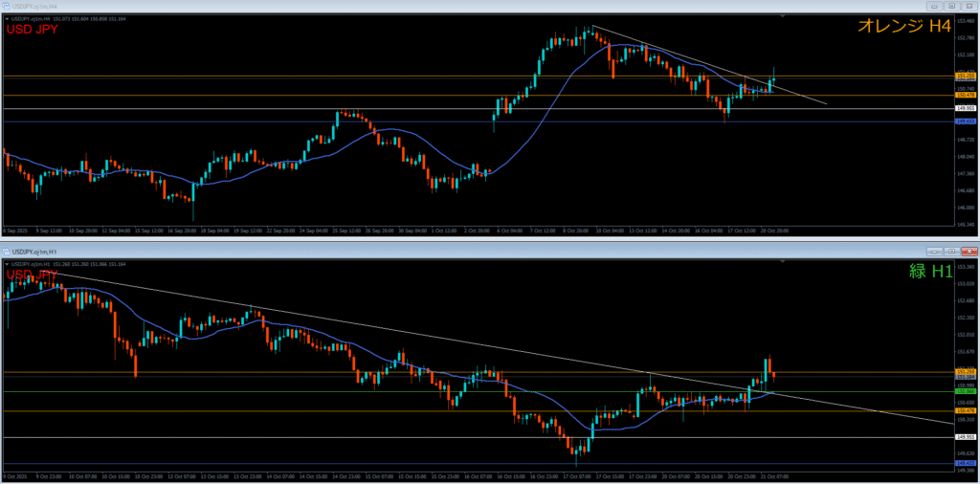Viewport: 980px width, 484px height.
Task: Close the USDJPY H4 chart window
Action: [x=968, y=6]
